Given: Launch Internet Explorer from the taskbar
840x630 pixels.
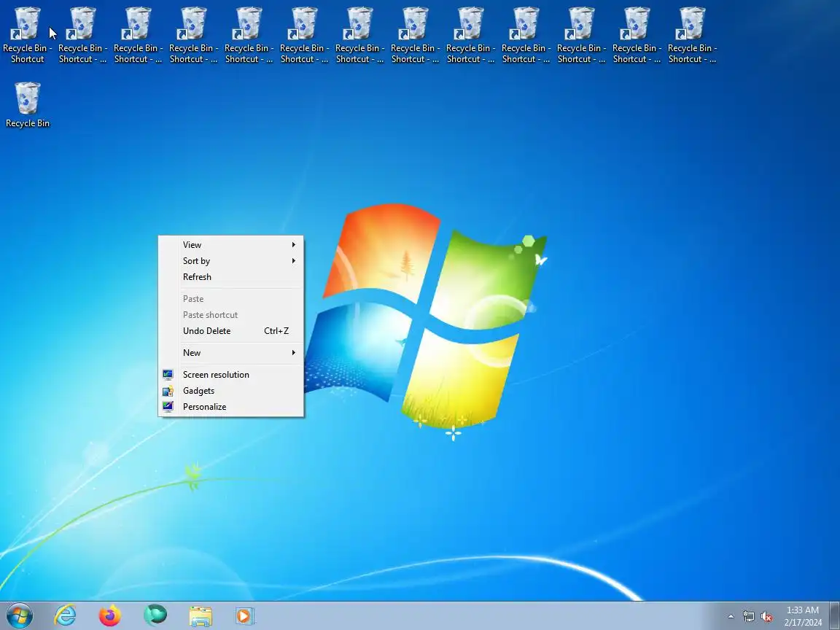Looking at the screenshot, I should point(66,616).
